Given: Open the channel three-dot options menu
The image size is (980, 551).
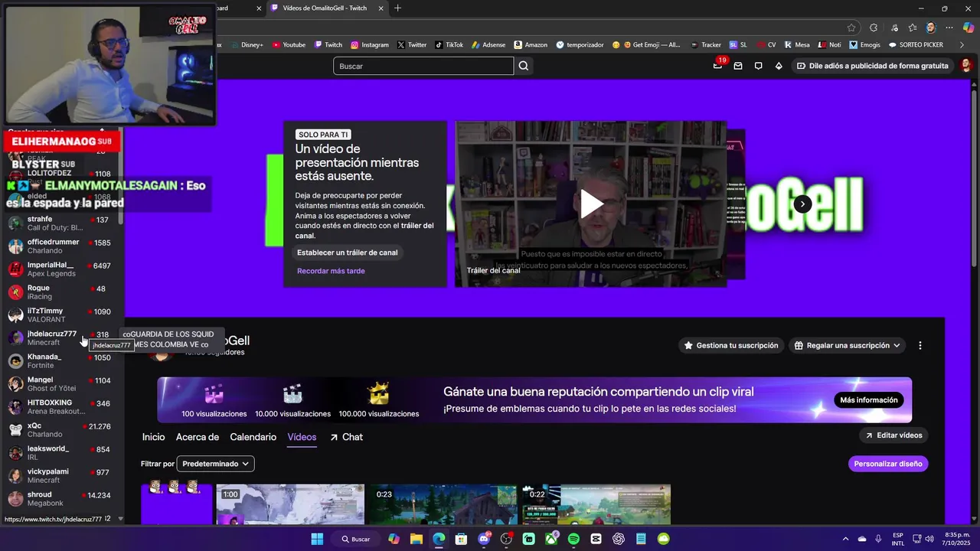Looking at the screenshot, I should pyautogui.click(x=920, y=345).
